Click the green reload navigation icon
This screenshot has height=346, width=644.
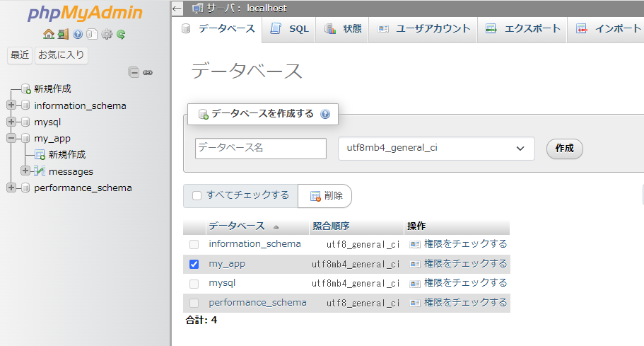point(121,34)
